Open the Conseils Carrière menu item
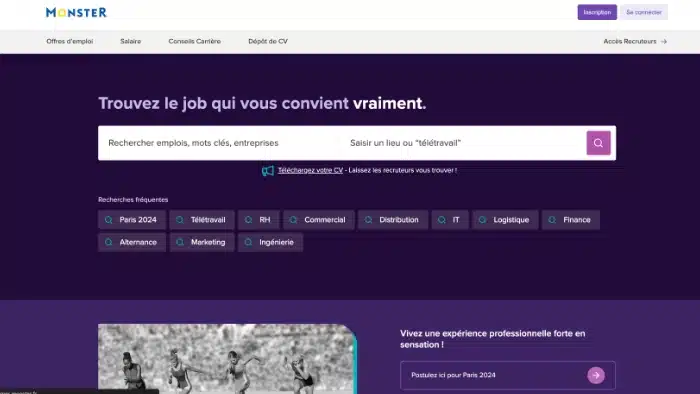The height and width of the screenshot is (394, 700). 195,41
